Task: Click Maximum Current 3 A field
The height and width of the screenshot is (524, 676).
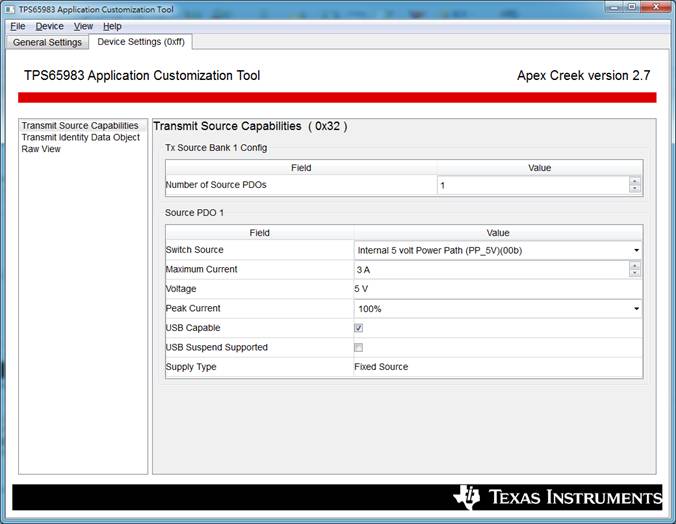Action: pos(491,270)
